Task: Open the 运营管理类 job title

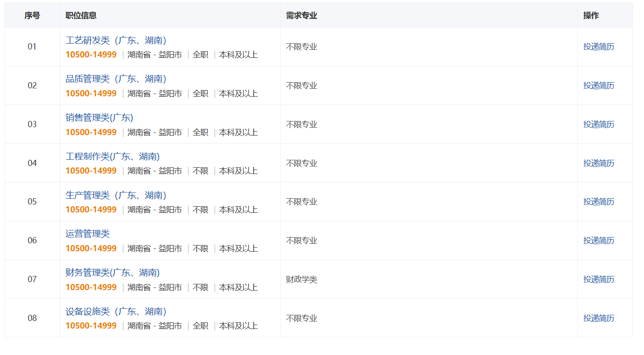Action: pyautogui.click(x=88, y=234)
